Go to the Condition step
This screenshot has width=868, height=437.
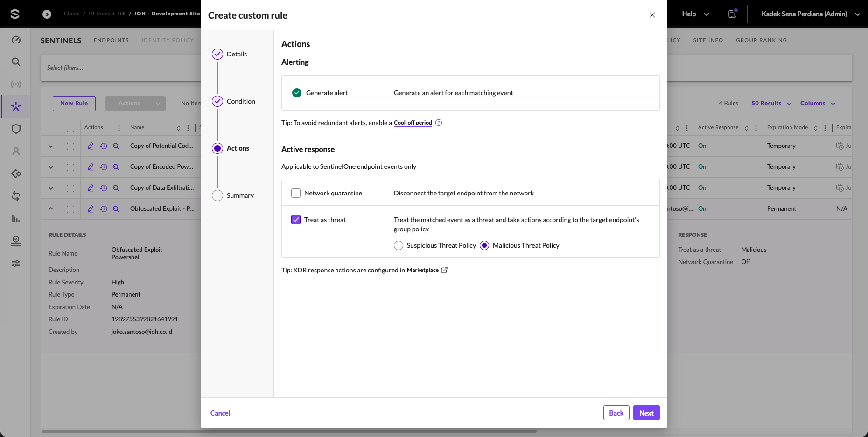234,101
